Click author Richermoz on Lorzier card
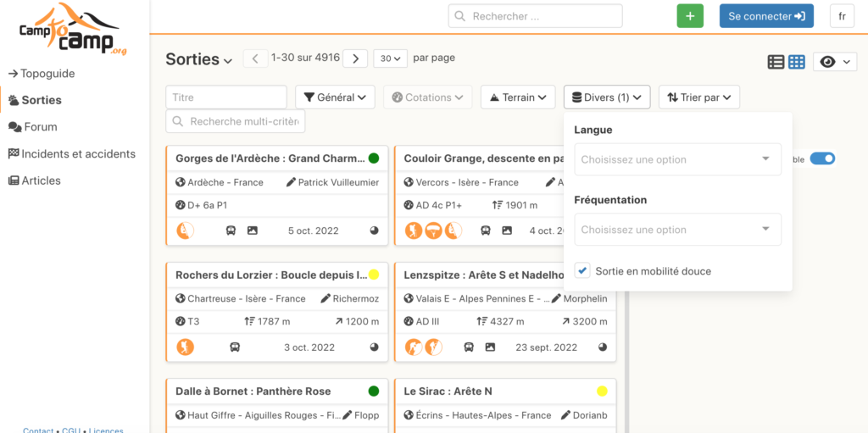 [356, 298]
